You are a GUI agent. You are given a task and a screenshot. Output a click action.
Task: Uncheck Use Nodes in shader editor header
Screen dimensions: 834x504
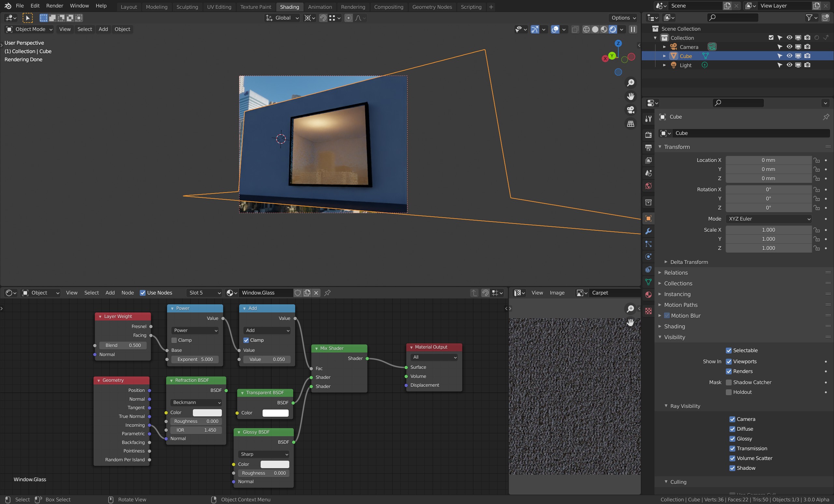point(143,293)
